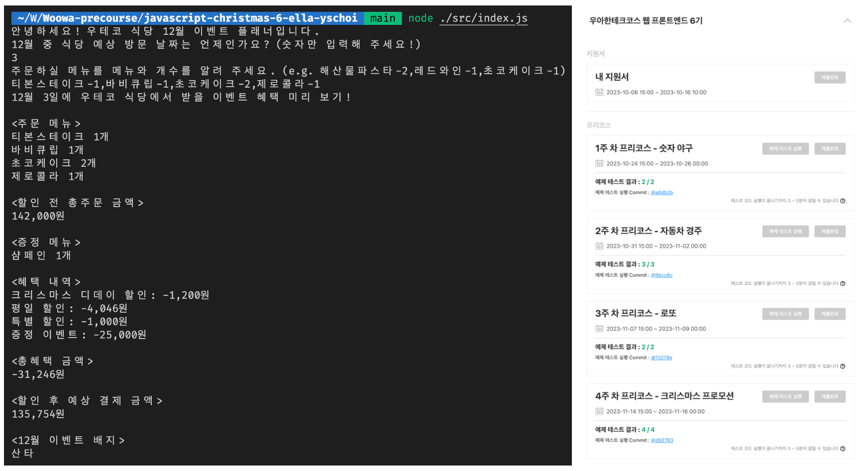Click the 특별 할인: -1,000원 line

tap(70, 322)
